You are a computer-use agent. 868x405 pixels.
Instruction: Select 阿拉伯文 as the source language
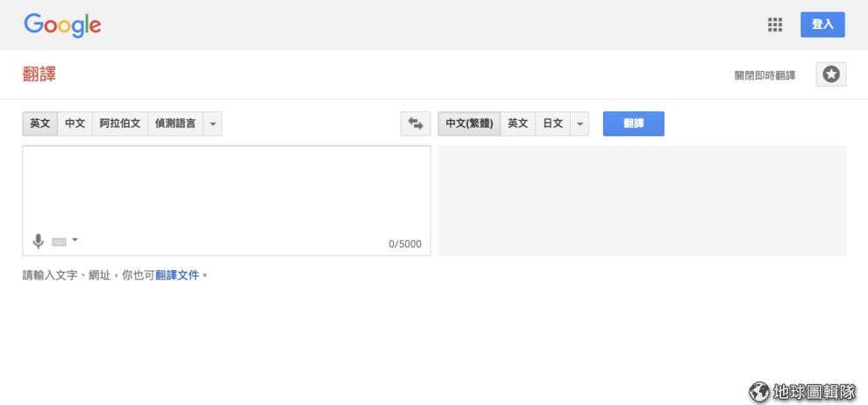[119, 124]
